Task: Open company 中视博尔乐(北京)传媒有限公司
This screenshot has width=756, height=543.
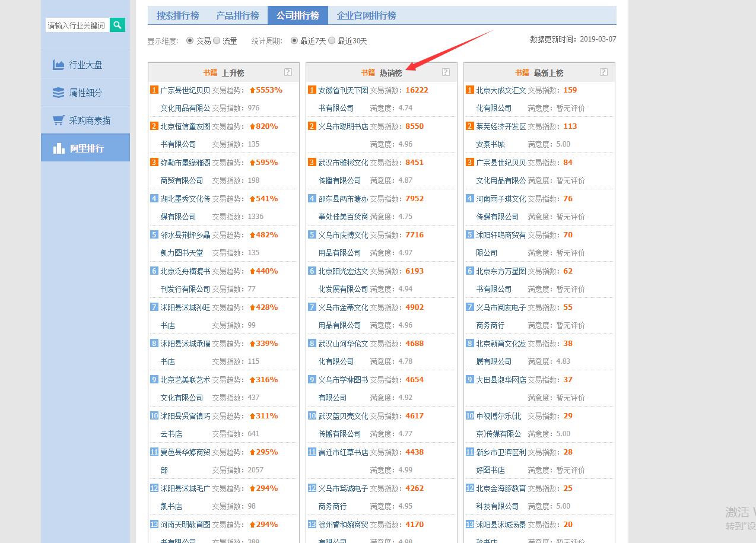Action: pos(498,425)
